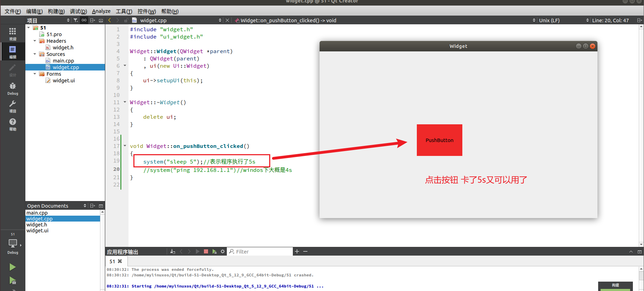Toggle synchronize with editor link icon

point(84,20)
